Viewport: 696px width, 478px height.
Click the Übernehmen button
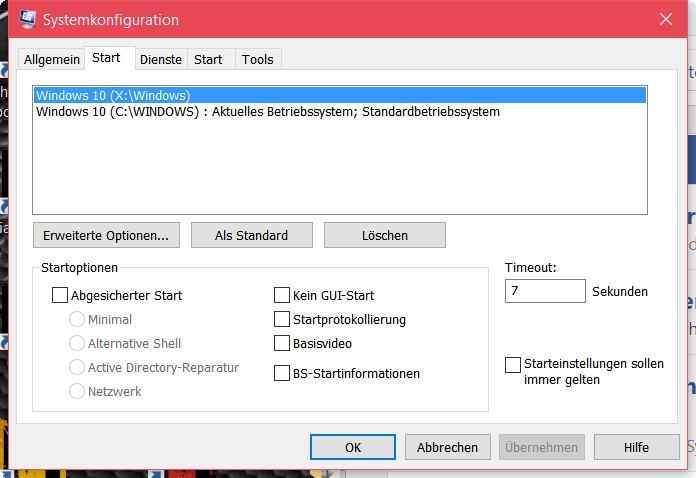[x=542, y=447]
